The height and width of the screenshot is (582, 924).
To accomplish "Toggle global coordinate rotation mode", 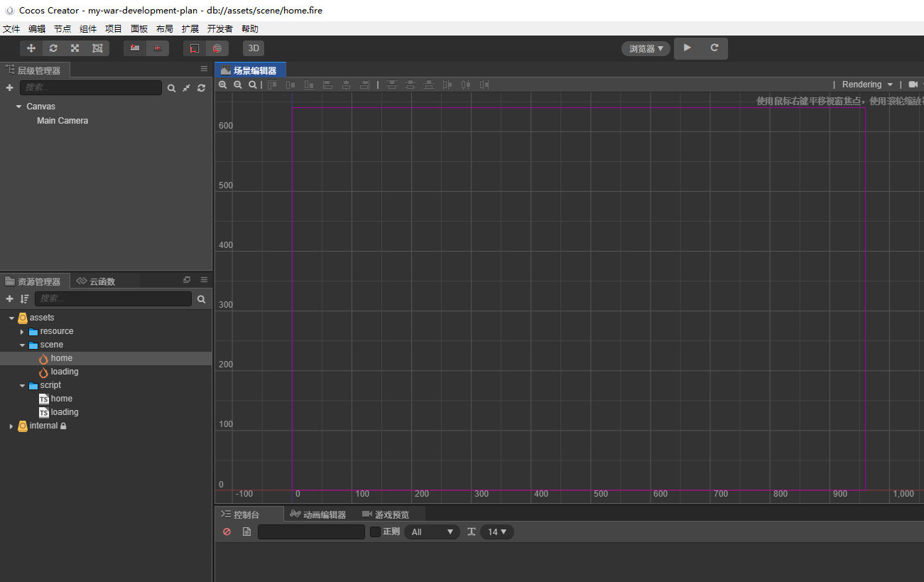I will (x=217, y=48).
